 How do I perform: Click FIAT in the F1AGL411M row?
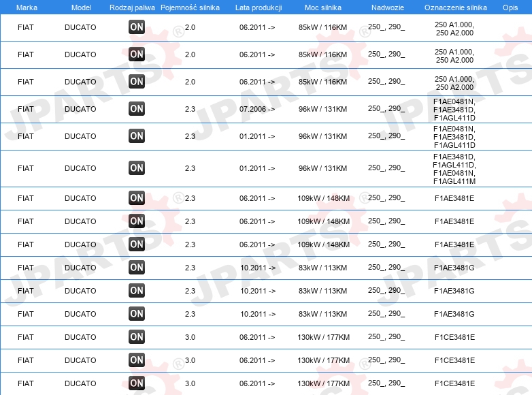tap(26, 168)
